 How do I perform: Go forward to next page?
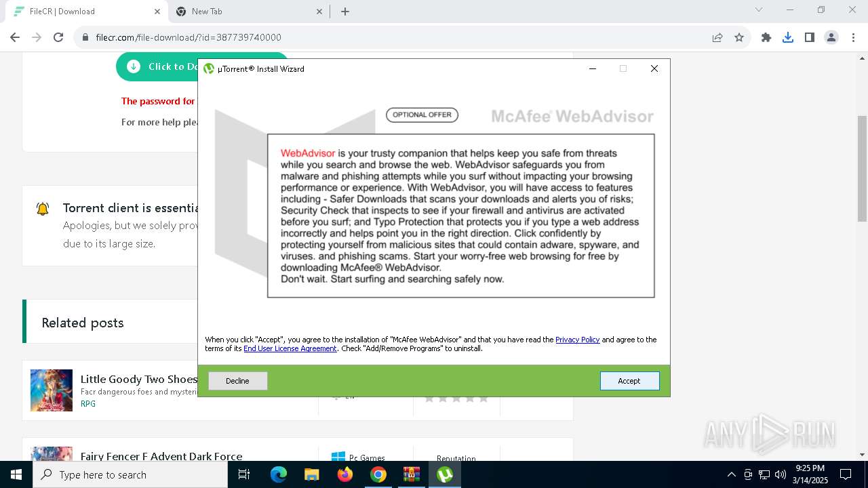click(37, 37)
